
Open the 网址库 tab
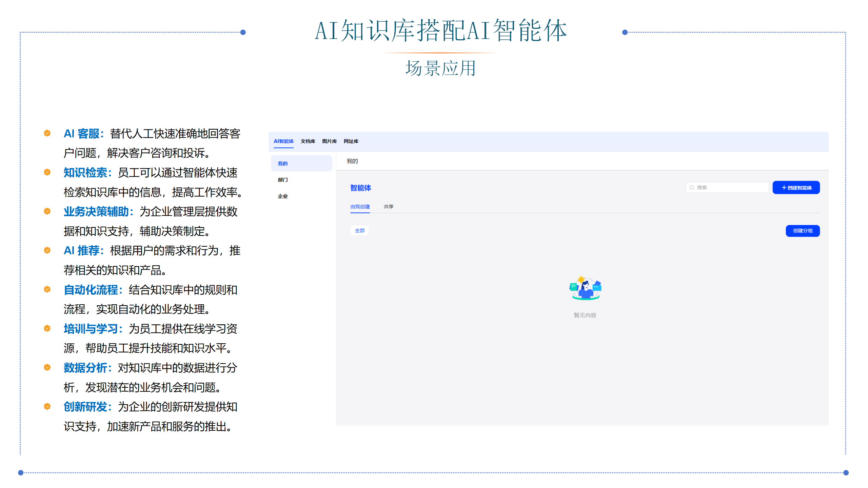coord(351,141)
